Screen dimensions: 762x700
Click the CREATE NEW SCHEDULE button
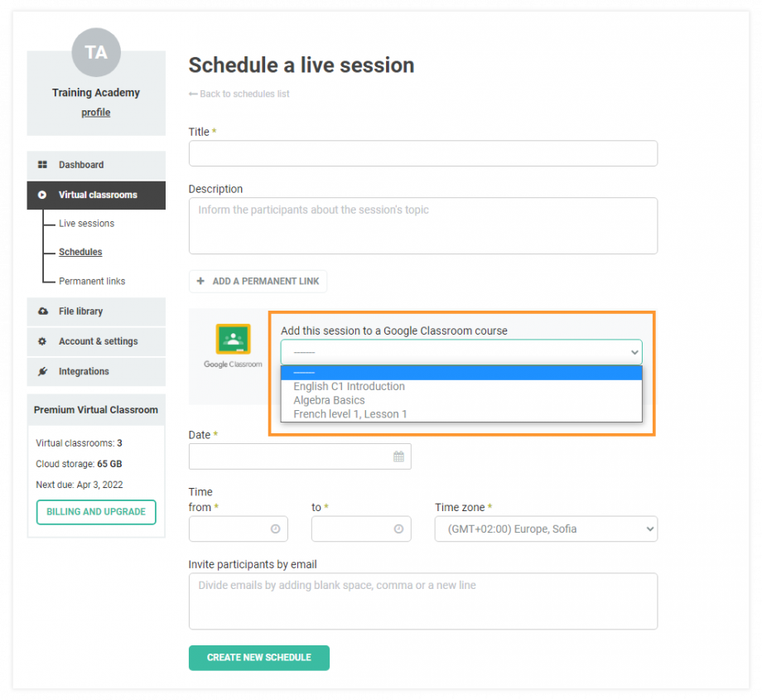(x=258, y=657)
